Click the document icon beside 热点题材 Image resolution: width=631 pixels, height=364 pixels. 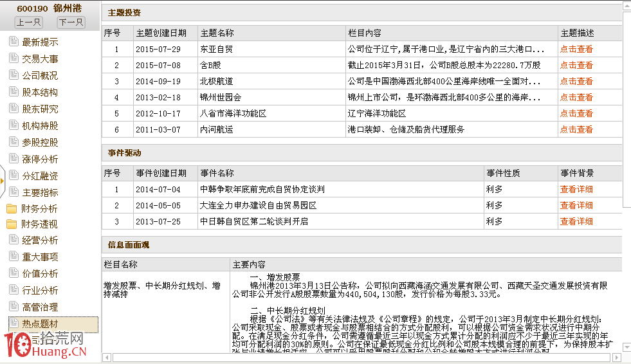(x=14, y=323)
